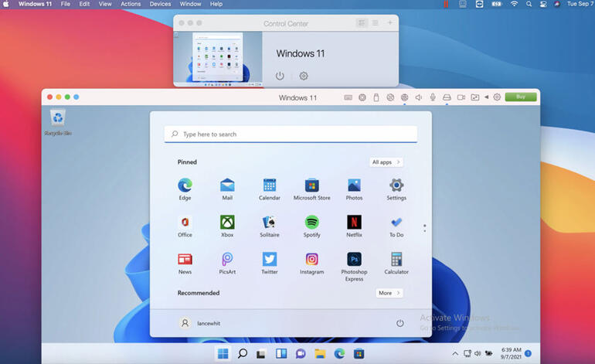Launch Photoshop Express

click(x=354, y=267)
